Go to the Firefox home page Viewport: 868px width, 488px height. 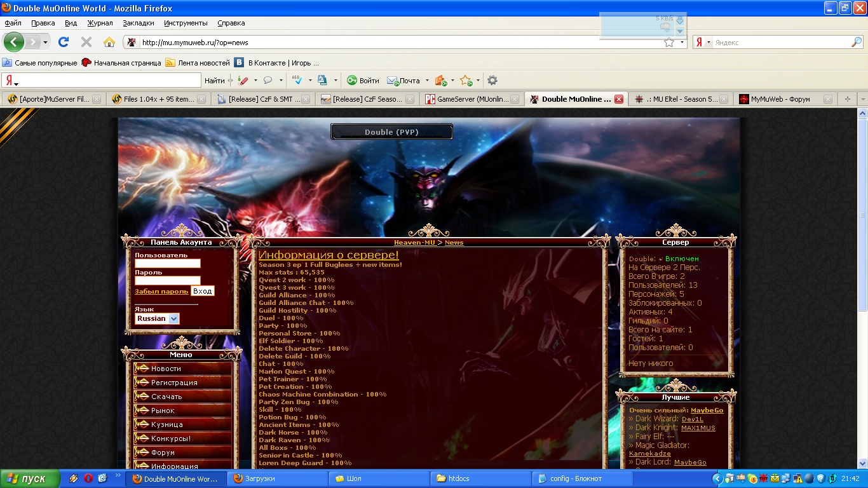[x=109, y=42]
